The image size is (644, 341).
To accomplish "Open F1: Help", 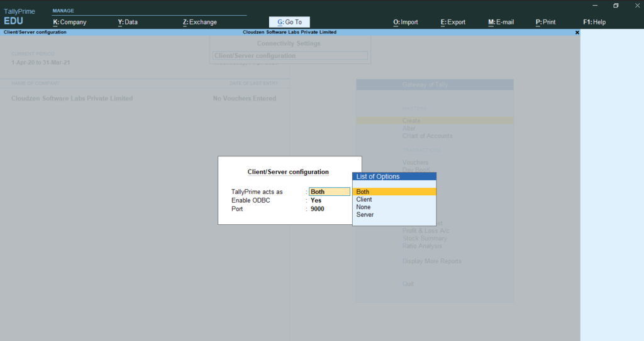I will 594,22.
